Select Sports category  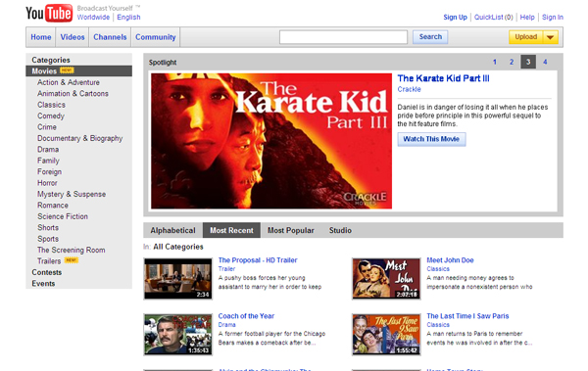pos(48,239)
